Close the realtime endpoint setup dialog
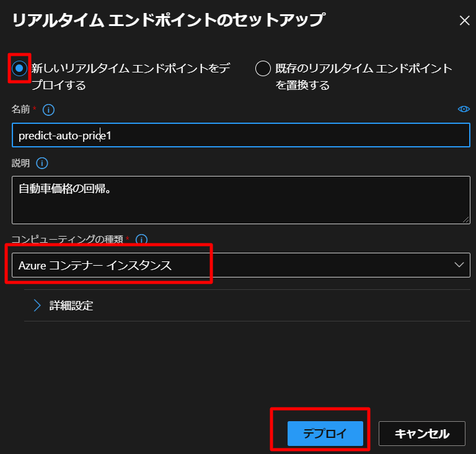The width and height of the screenshot is (476, 454). click(x=464, y=20)
